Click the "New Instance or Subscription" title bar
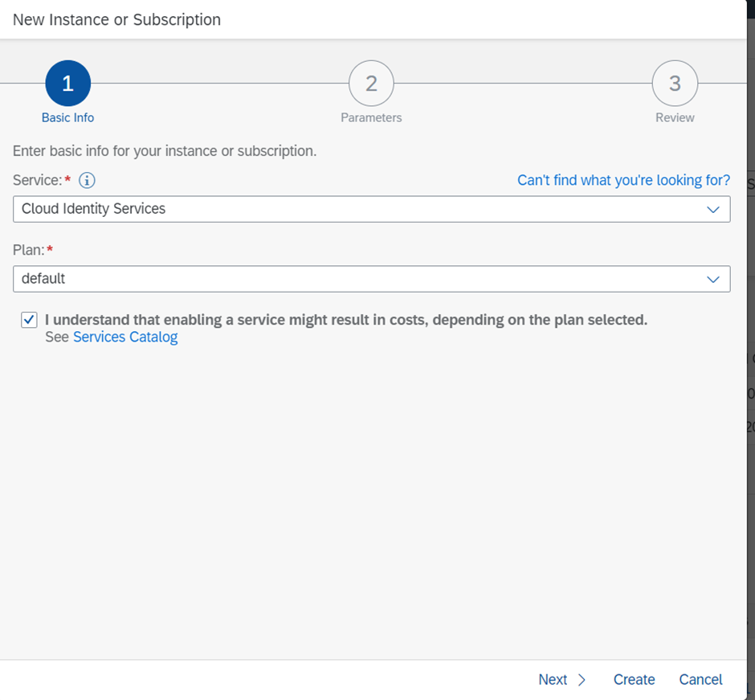This screenshot has width=755, height=700. click(117, 19)
